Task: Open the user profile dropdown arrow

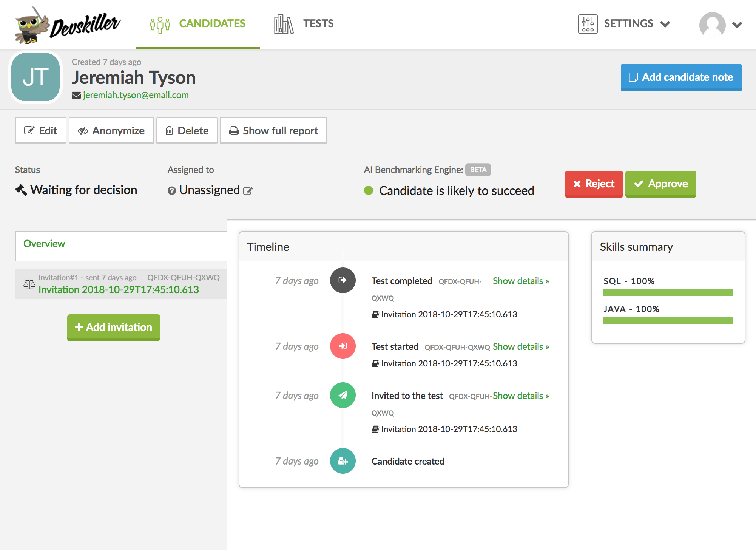Action: (x=737, y=25)
